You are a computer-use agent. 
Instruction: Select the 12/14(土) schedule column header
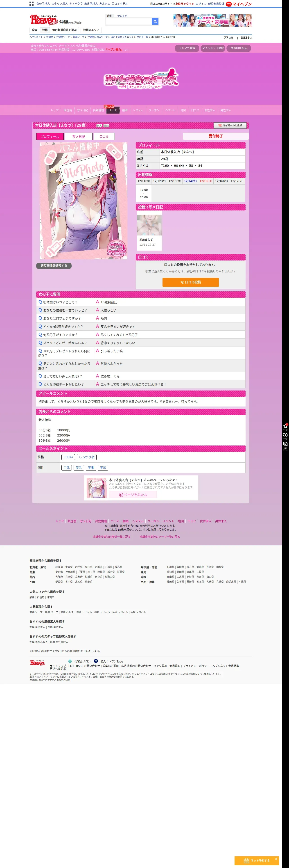pyautogui.click(x=190, y=181)
